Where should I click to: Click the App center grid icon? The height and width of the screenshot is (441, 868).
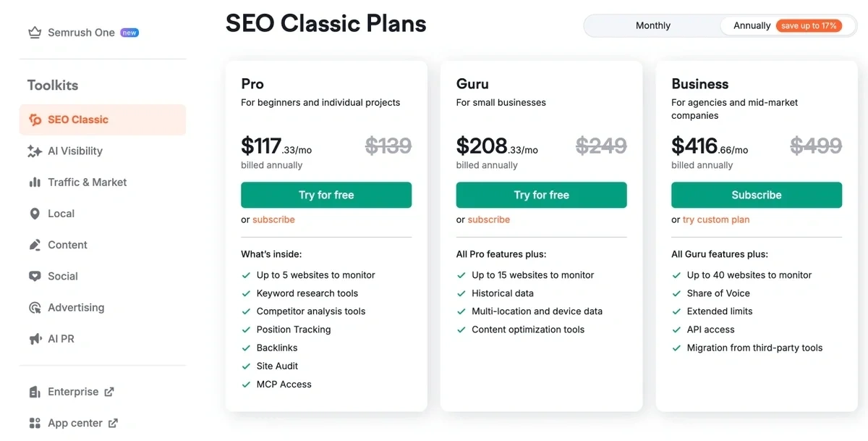coord(35,423)
